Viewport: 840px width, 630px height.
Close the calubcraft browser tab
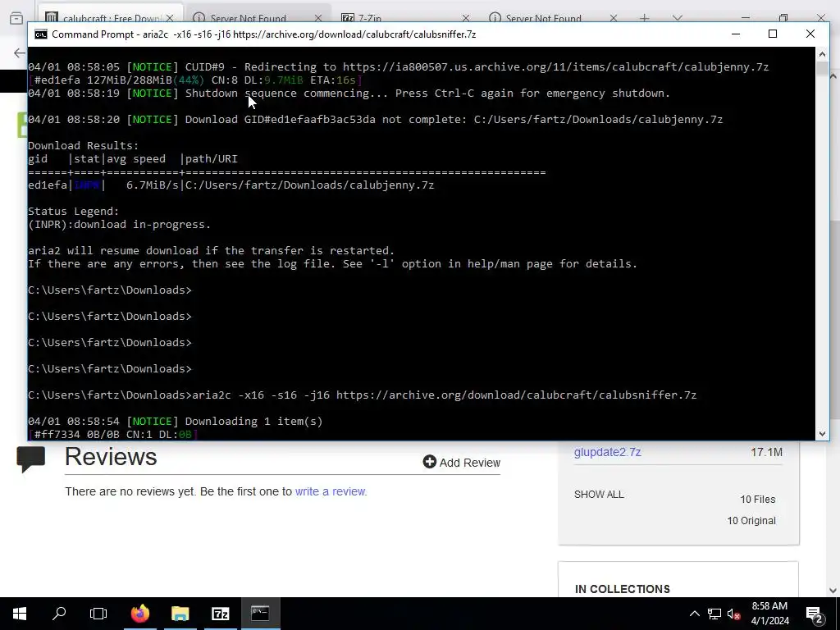(170, 18)
